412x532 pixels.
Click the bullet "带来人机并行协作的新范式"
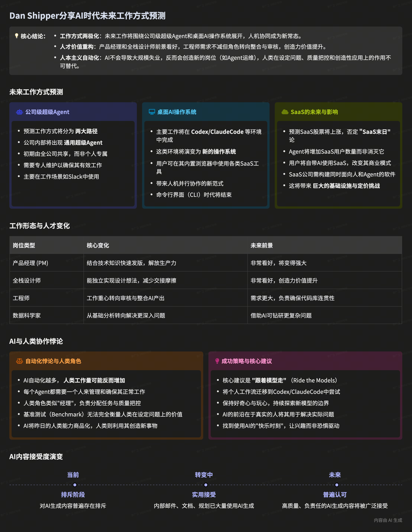[x=190, y=184]
